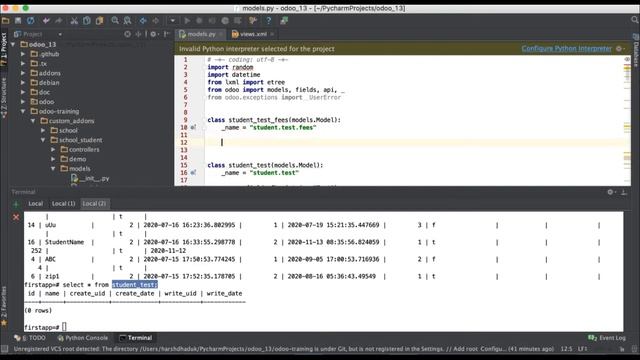Expand the debian folder
640x360 pixels.
tap(23, 82)
